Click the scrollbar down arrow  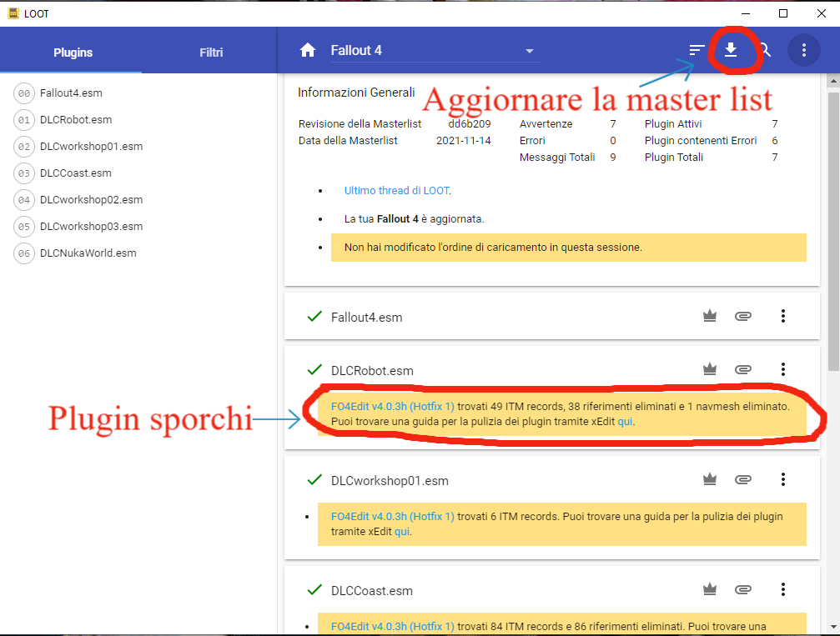[833, 626]
